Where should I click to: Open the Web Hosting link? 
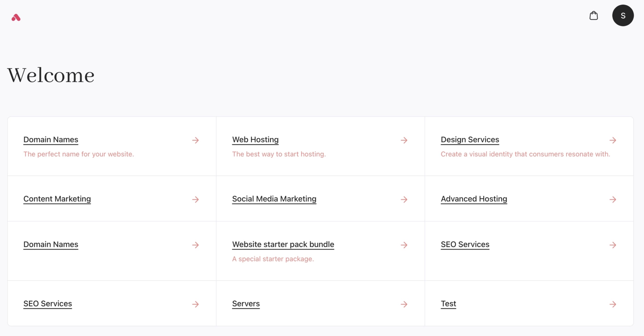point(255,140)
